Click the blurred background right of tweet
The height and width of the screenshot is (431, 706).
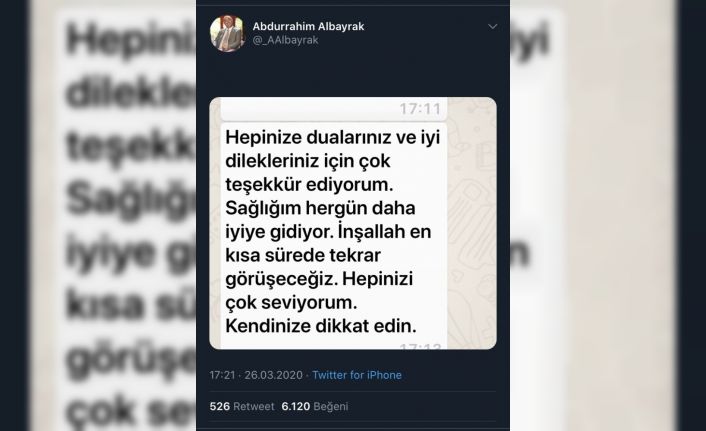click(x=594, y=215)
